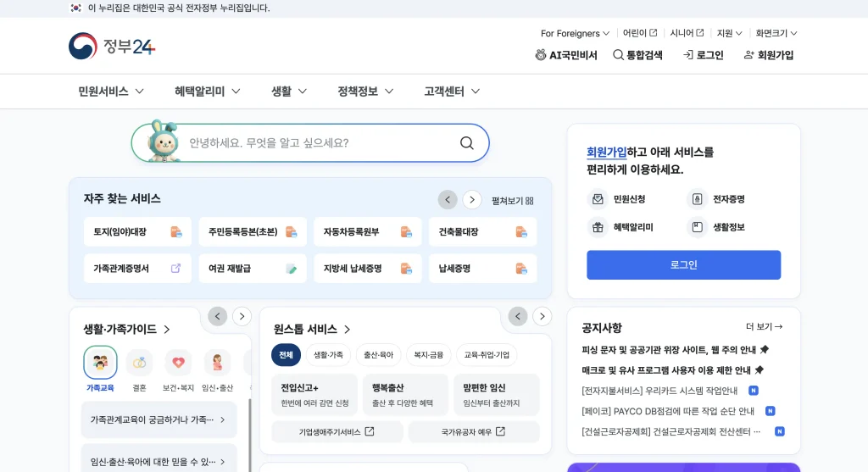Click the search magnifier in search box
868x472 pixels.
click(x=467, y=142)
